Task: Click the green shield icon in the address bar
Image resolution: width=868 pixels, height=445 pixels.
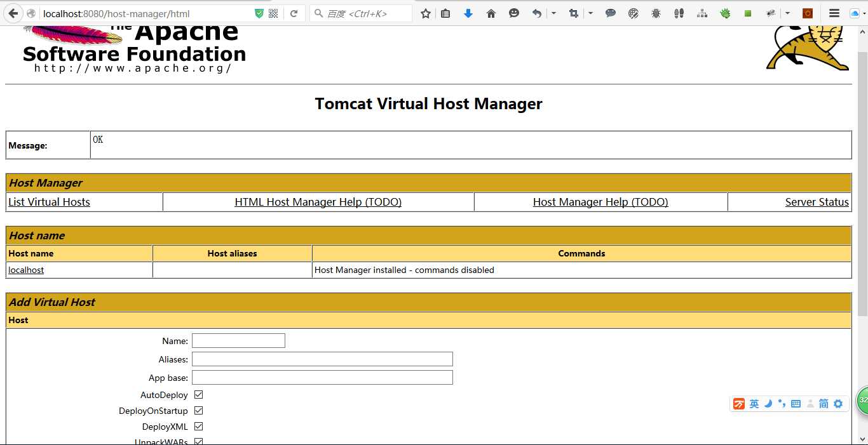Action: click(x=259, y=13)
